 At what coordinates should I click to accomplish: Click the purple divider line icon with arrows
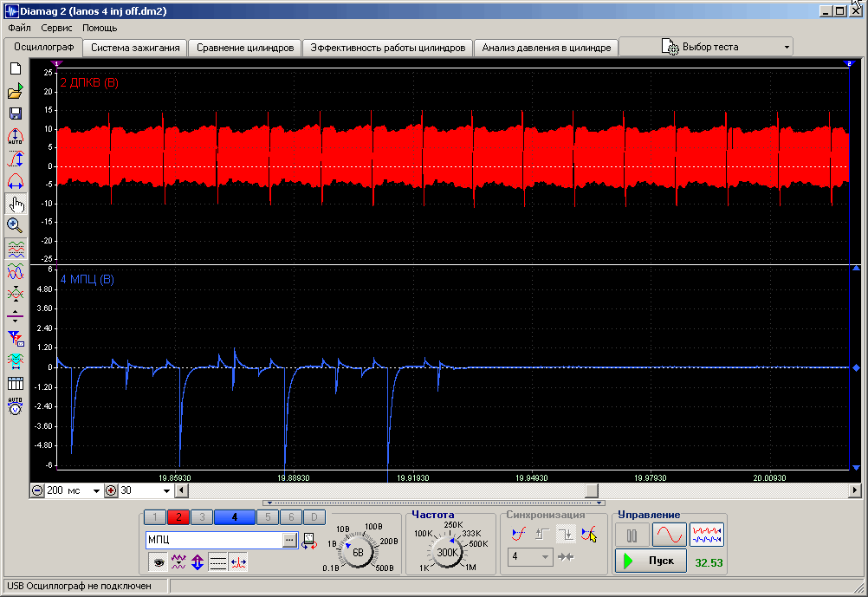click(16, 316)
